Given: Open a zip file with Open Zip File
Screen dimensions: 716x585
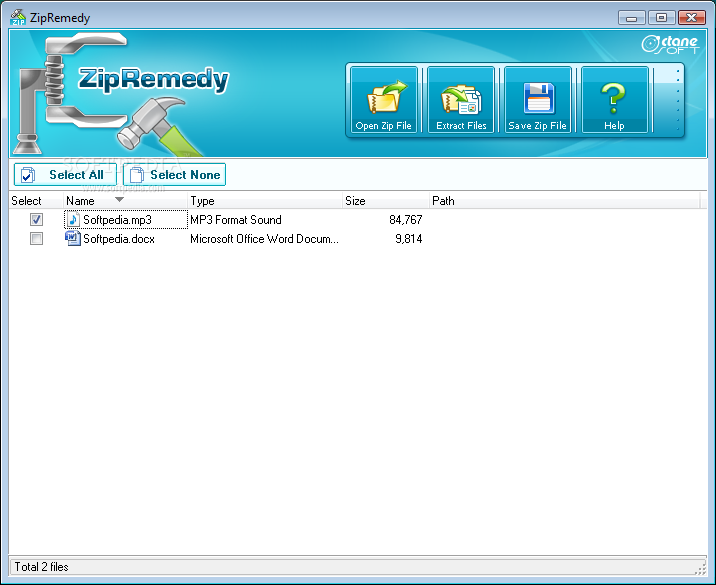Looking at the screenshot, I should [384, 100].
